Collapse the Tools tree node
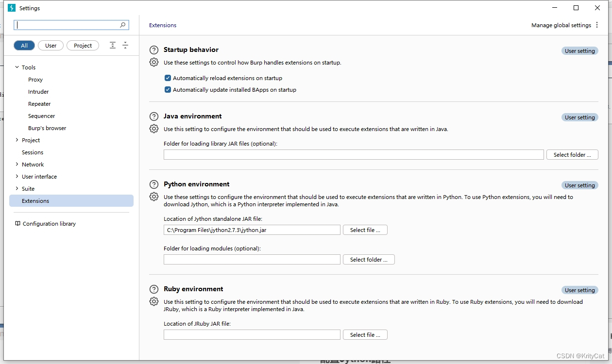The height and width of the screenshot is (364, 612). pyautogui.click(x=17, y=67)
